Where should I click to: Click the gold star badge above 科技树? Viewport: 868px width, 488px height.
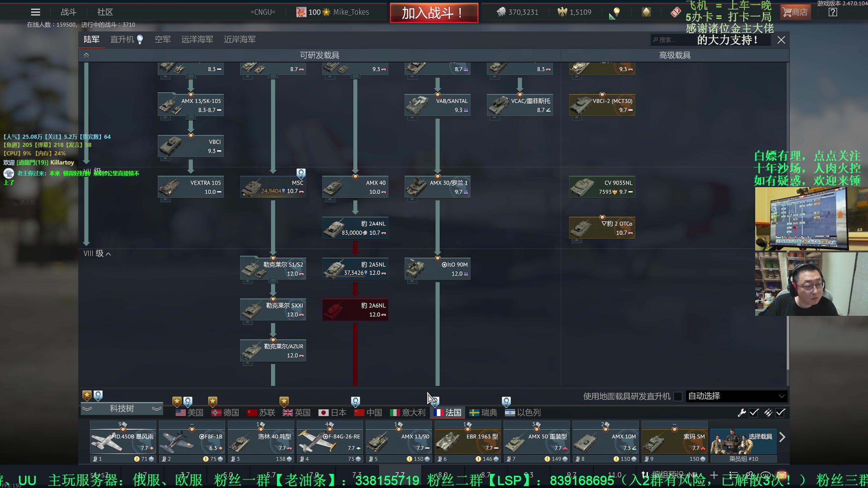(87, 395)
